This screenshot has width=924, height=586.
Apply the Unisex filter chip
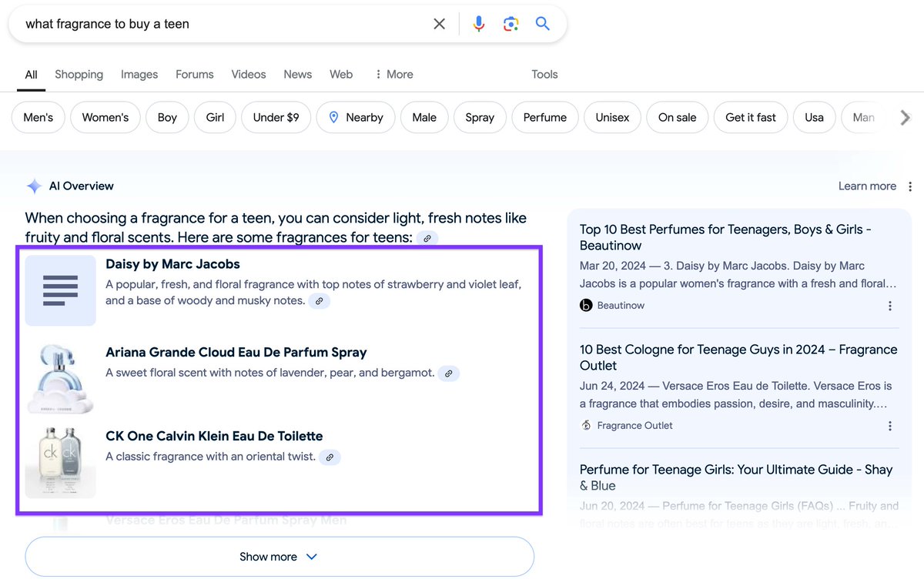pyautogui.click(x=612, y=118)
